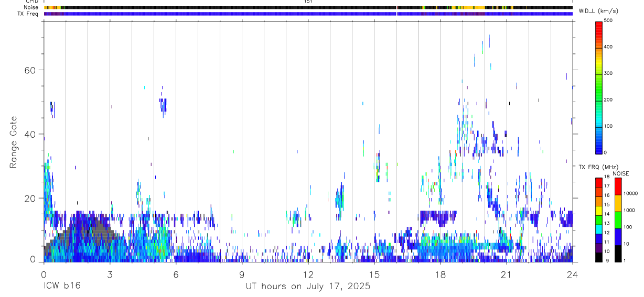Click the x-axis tick label '18'
This screenshot has width=644, height=297.
(440, 275)
